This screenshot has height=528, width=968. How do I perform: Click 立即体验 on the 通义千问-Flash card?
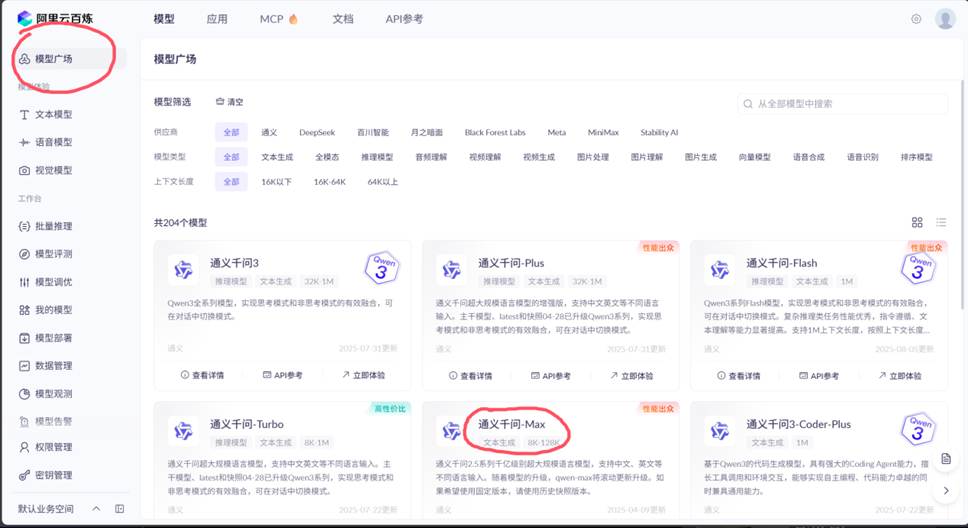(x=898, y=375)
